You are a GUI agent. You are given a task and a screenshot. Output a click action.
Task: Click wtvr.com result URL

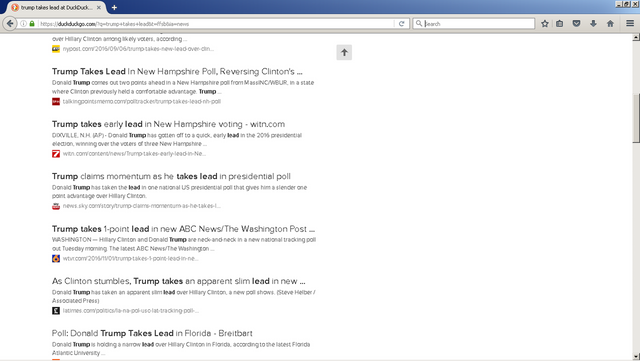click(131, 258)
